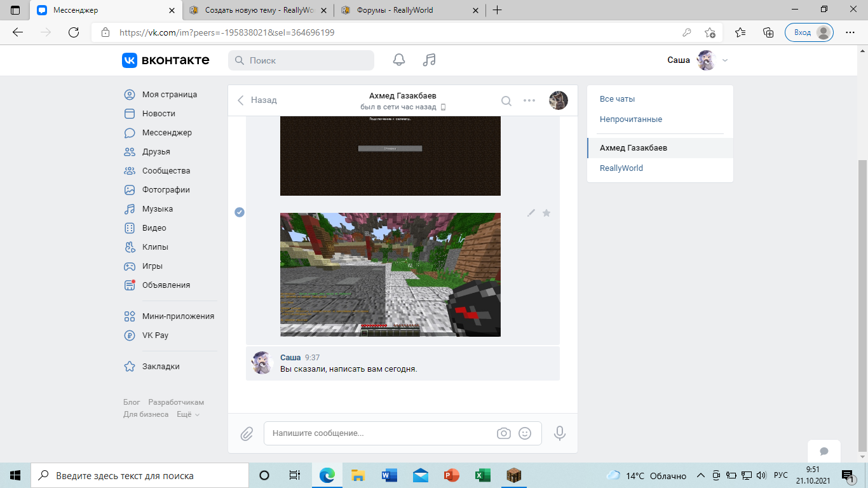Open Мессенджер in sidebar
The image size is (868, 488).
158,133
